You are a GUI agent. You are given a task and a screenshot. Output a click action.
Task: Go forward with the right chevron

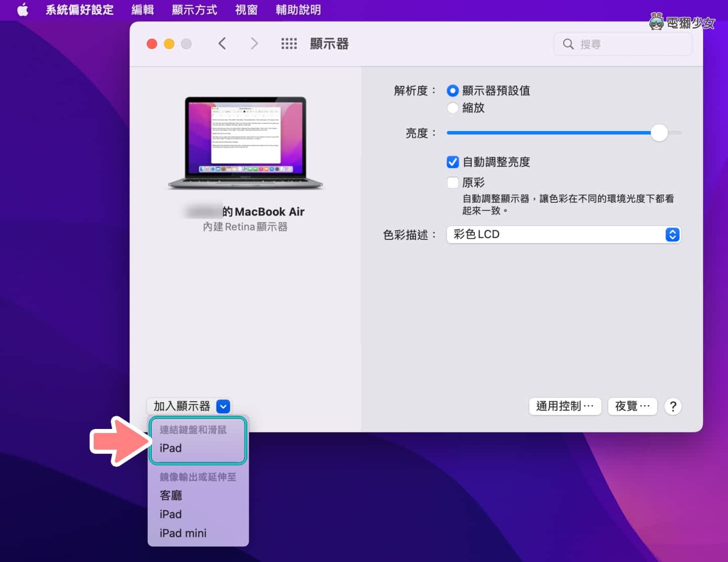pyautogui.click(x=254, y=44)
